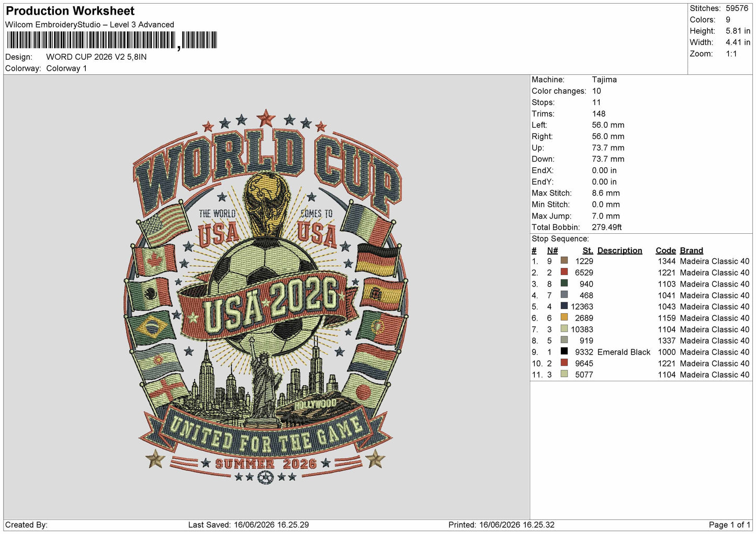The width and height of the screenshot is (756, 534).
Task: Click the 'Page 1 of 1' indicator
Action: (x=729, y=525)
